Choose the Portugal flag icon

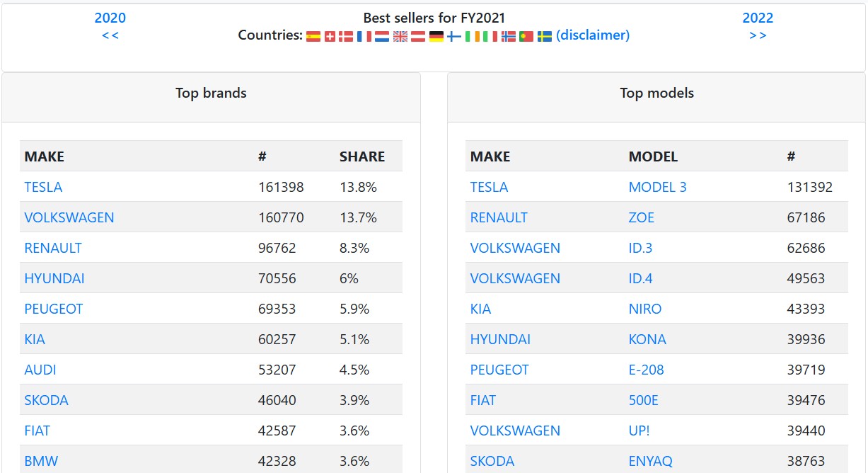(526, 36)
